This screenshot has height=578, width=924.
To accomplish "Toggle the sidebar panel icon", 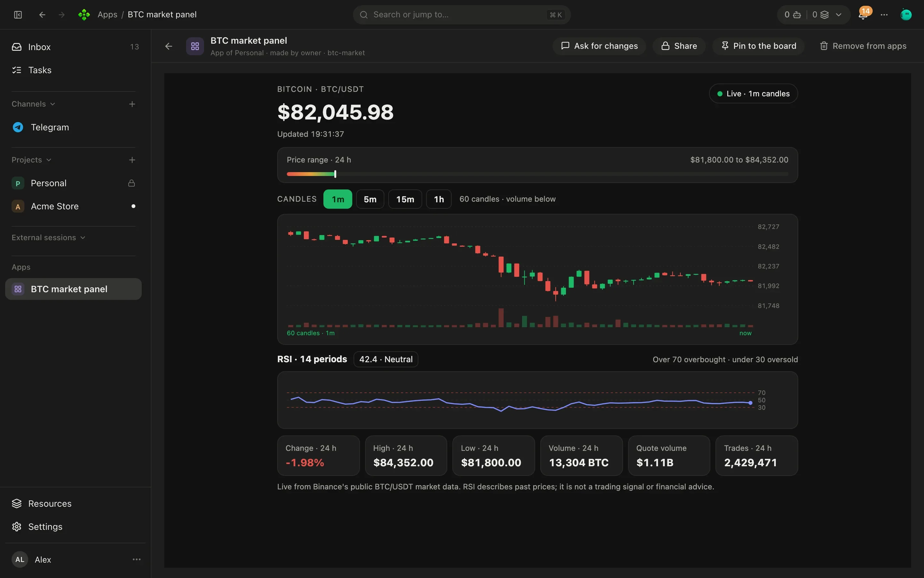I will 18,14.
